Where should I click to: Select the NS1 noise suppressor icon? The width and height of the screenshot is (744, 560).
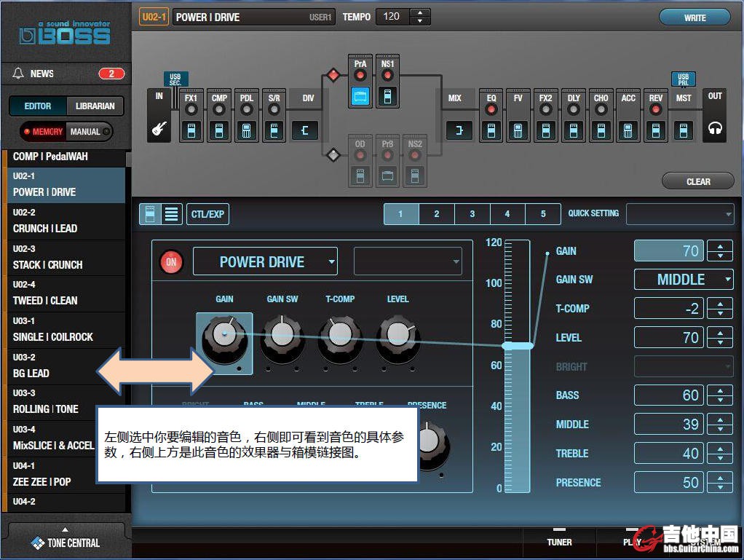pos(387,96)
